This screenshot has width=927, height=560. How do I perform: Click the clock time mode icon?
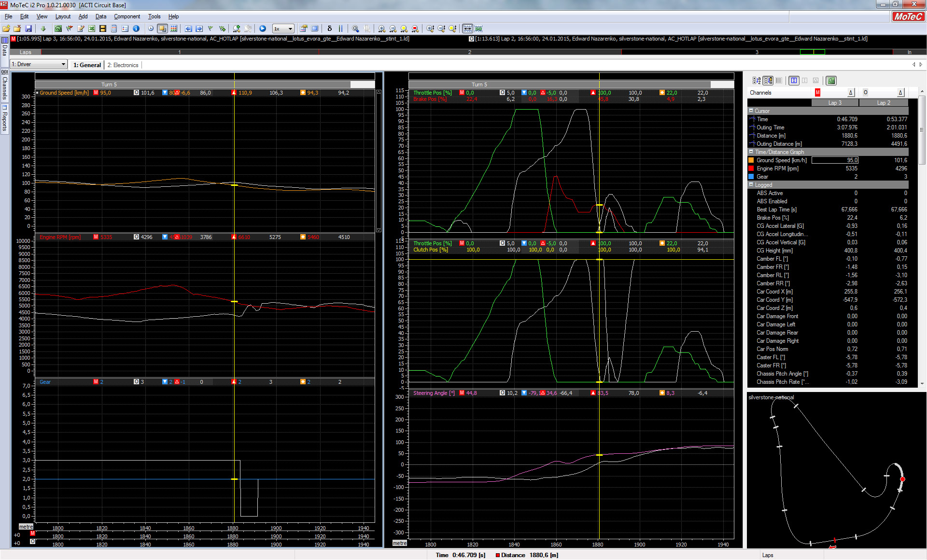(x=151, y=28)
